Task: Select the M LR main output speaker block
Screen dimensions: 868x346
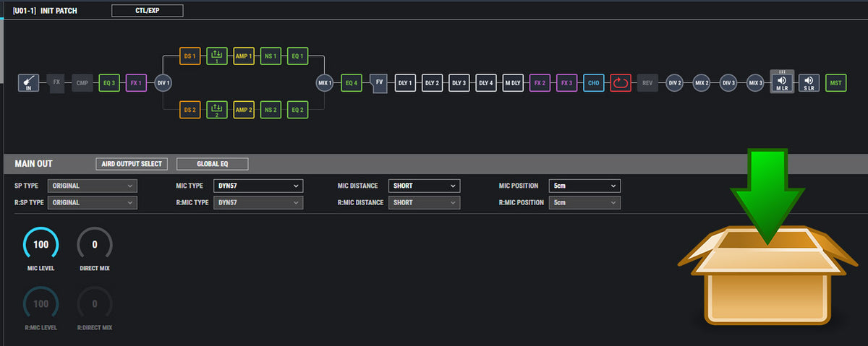Action: 781,82
